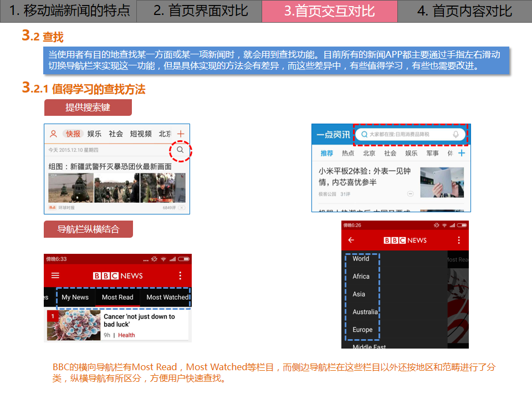Click the 3.2.1 值得学习的查找方法 heading
Viewport: 532px width, 399px height.
[84, 89]
